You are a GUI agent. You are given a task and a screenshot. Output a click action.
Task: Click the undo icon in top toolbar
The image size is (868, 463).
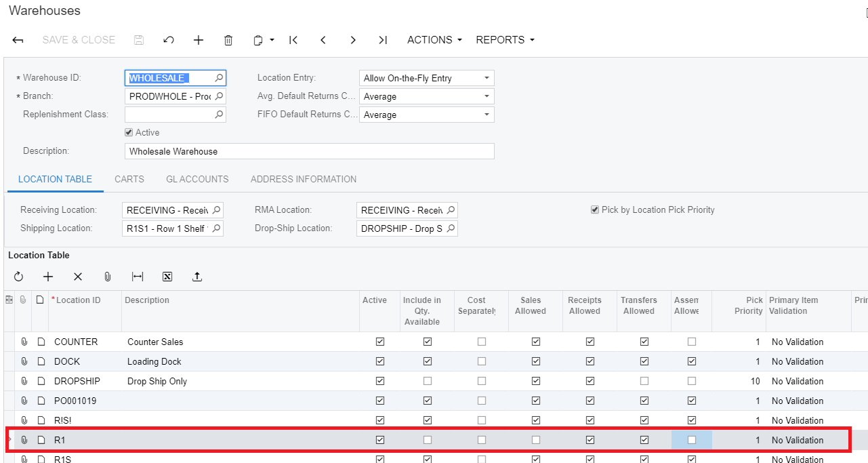[169, 40]
